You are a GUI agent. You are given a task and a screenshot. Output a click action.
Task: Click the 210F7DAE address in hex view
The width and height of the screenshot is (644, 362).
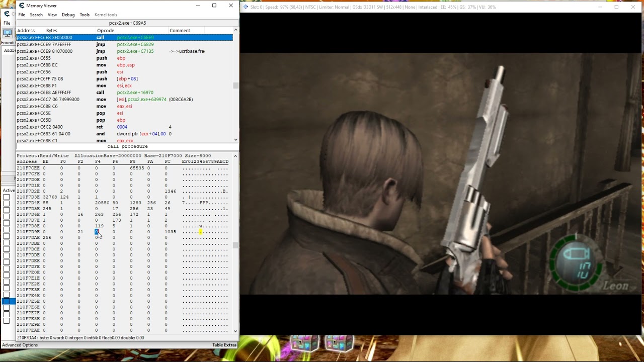(28, 237)
